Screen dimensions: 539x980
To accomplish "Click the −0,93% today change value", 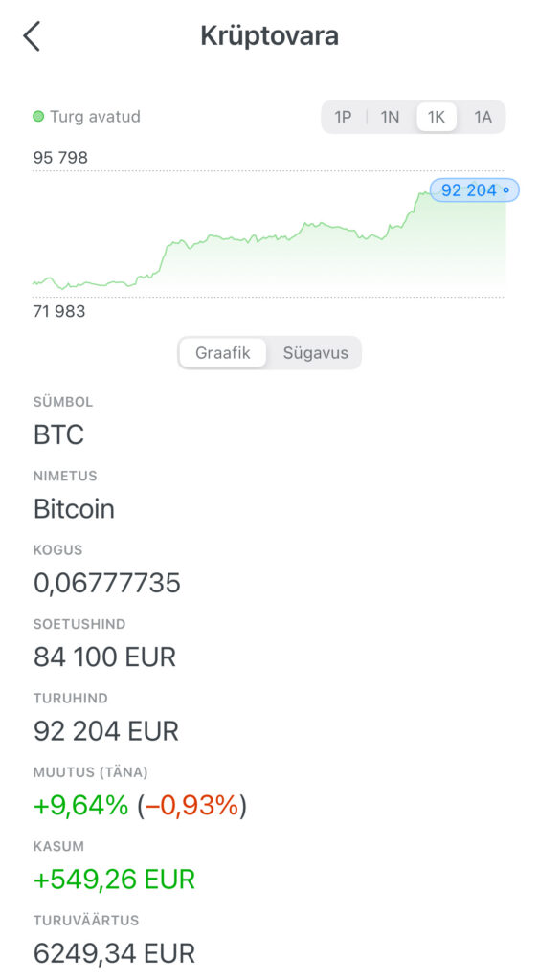I will (x=192, y=805).
